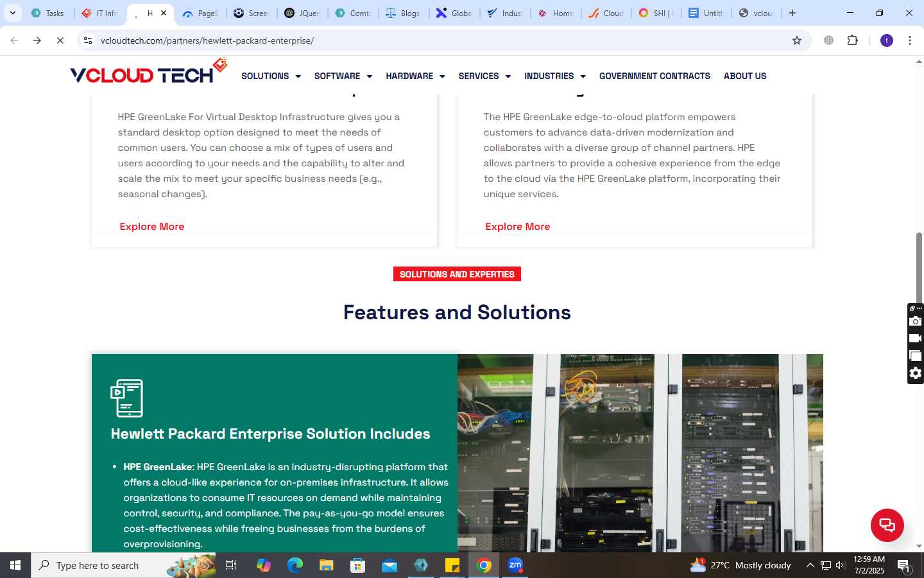The width and height of the screenshot is (924, 578).
Task: Open a new browser tab
Action: (x=792, y=13)
